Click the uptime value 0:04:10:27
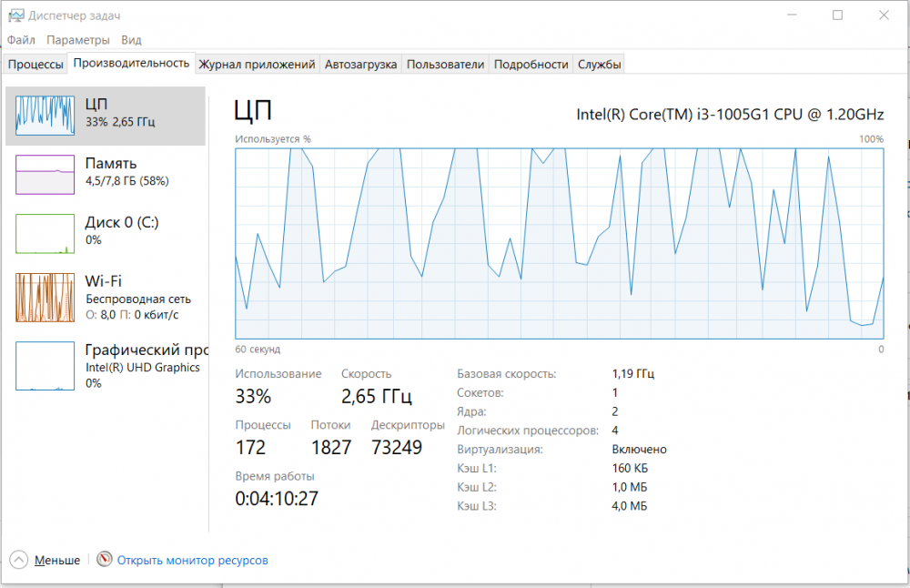Viewport: 910px width, 588px height. tap(277, 499)
